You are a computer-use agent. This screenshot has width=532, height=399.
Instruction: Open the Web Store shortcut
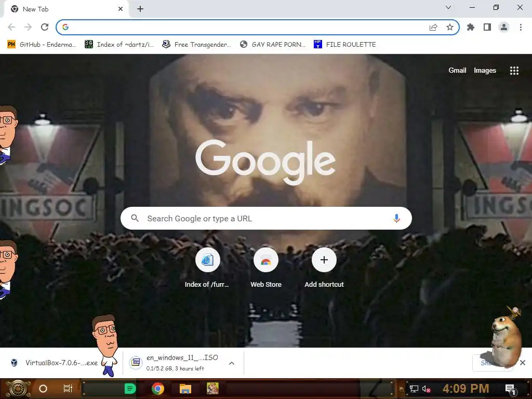265,268
